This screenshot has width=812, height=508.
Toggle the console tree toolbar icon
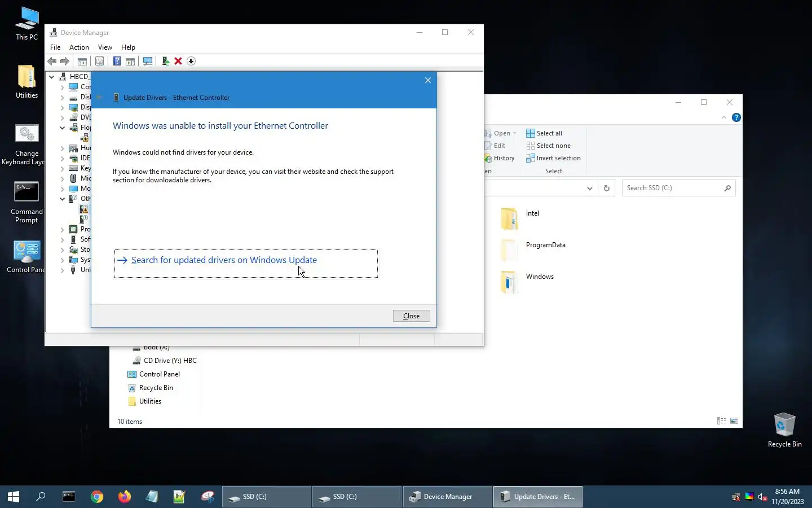point(82,61)
